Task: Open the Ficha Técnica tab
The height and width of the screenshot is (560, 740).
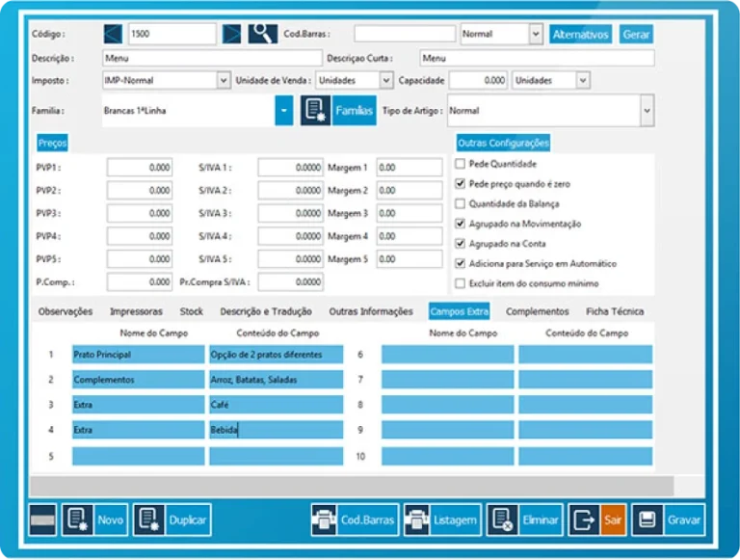Action: 614,311
